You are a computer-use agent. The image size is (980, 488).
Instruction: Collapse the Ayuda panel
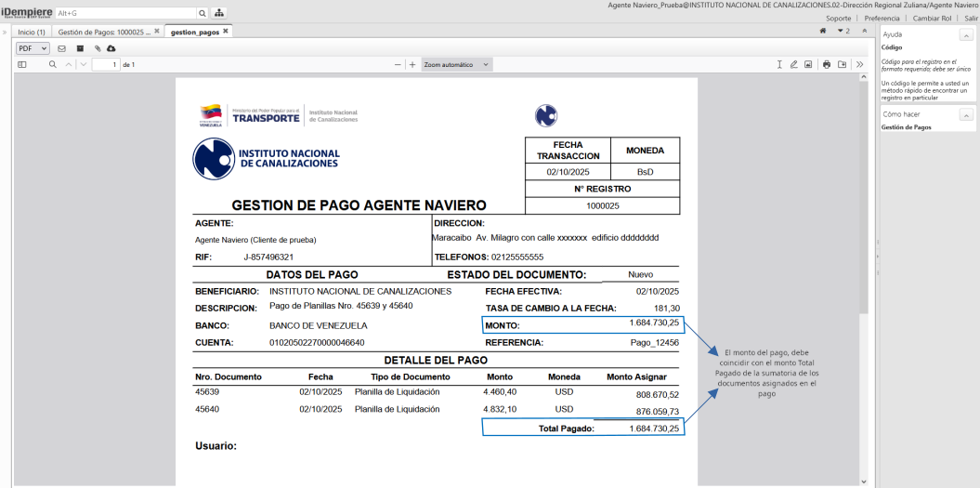coord(966,35)
